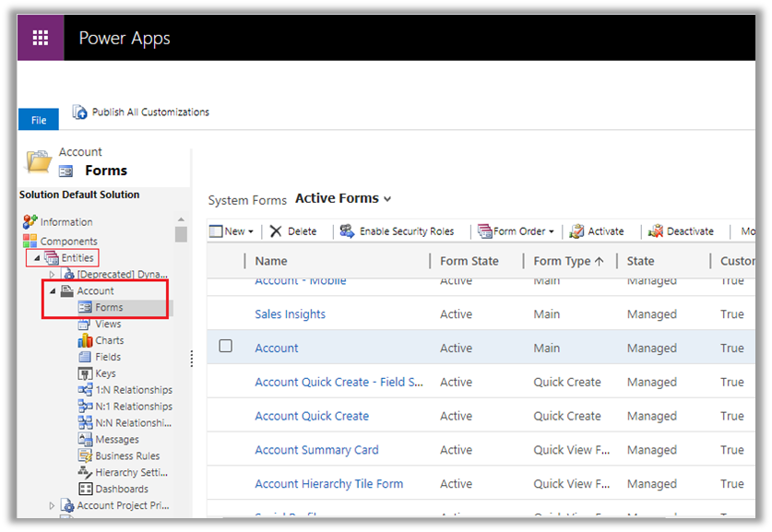Select the Keys icon in the tree
Image resolution: width=772 pixels, height=532 pixels.
point(86,373)
